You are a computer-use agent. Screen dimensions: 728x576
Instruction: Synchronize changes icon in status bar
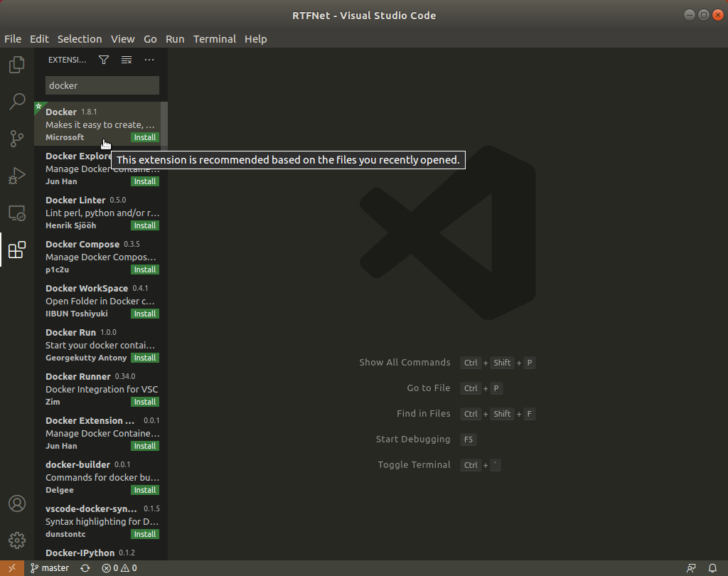pyautogui.click(x=85, y=568)
